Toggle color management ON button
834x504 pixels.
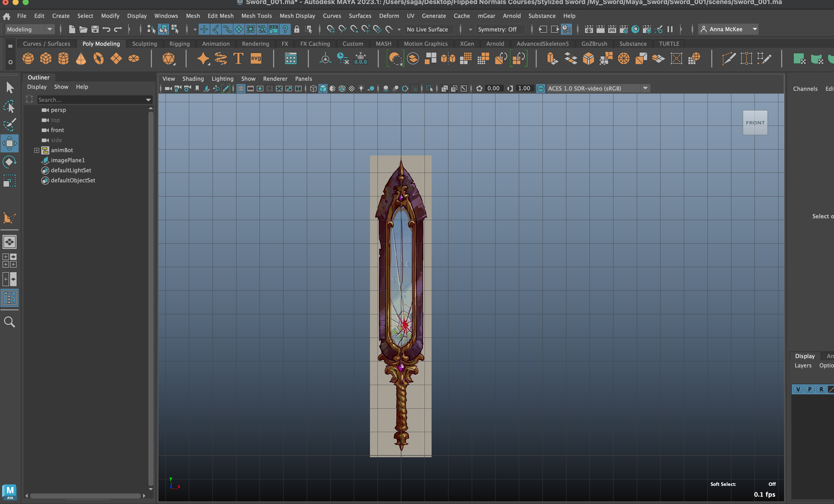(540, 89)
